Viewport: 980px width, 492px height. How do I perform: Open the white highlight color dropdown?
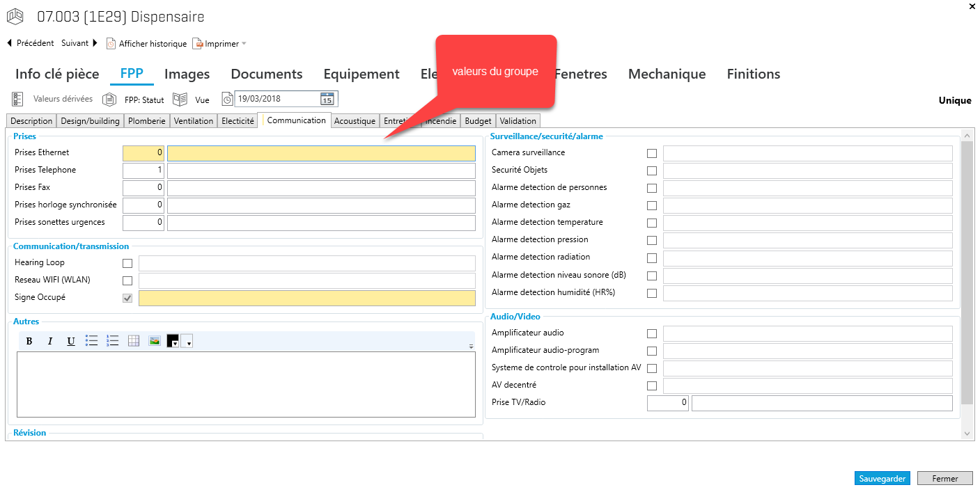coord(187,342)
